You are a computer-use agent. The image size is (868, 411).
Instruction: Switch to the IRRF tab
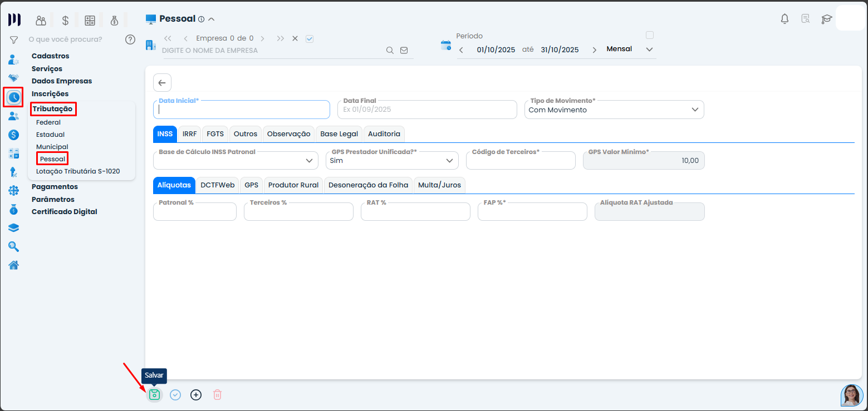(189, 134)
